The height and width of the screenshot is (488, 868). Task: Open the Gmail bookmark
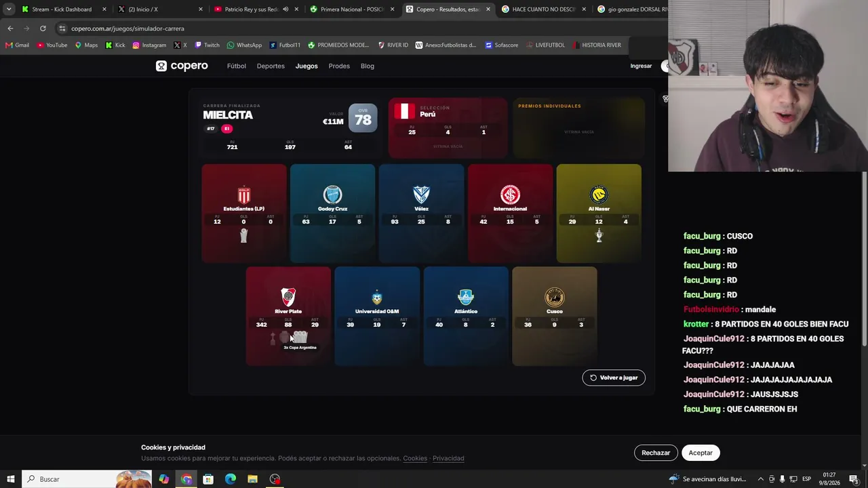pyautogui.click(x=17, y=45)
